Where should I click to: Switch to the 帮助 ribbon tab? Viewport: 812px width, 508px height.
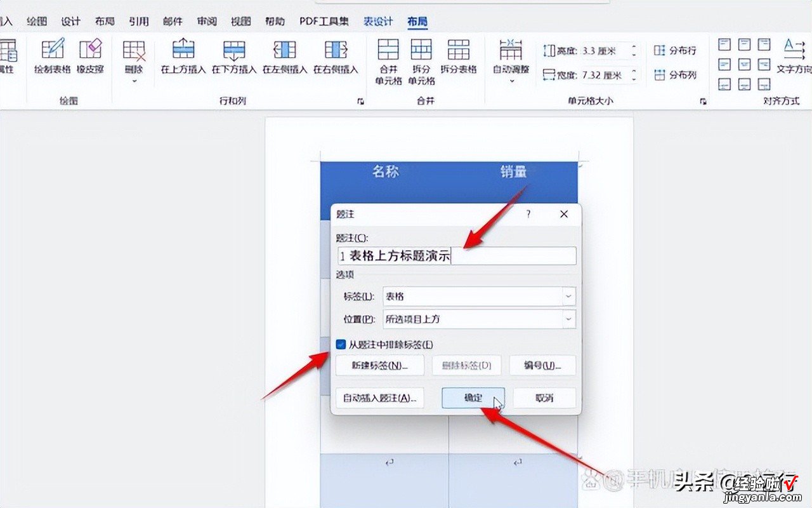(x=275, y=21)
